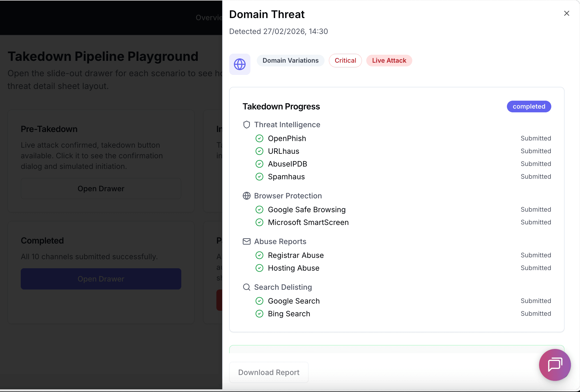Open the chat bubble widget
The width and height of the screenshot is (580, 392).
554,365
